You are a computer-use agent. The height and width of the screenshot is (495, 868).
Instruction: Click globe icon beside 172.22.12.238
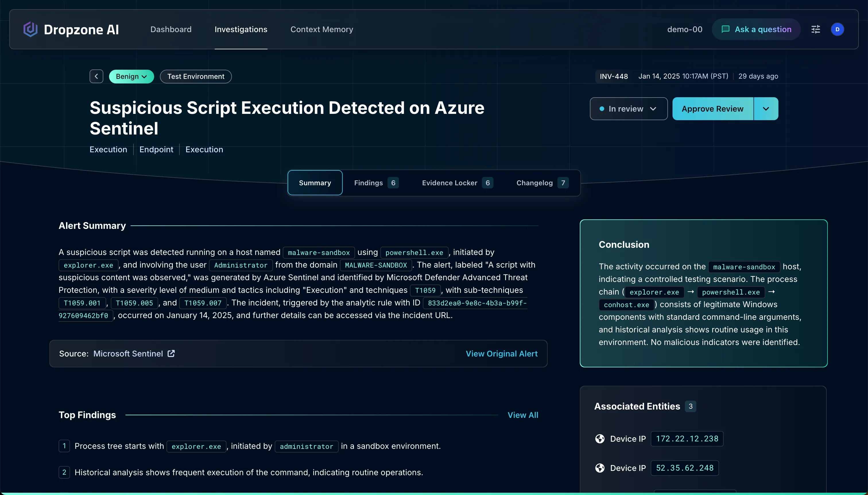[600, 439]
